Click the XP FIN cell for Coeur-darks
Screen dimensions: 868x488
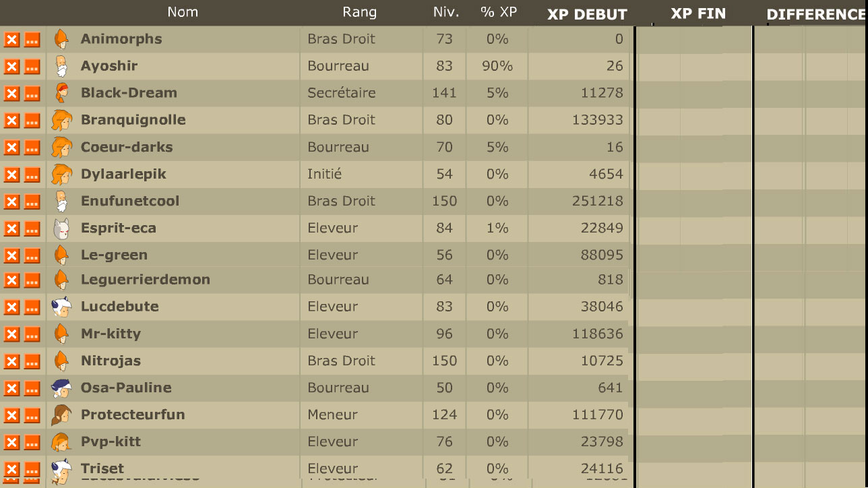(694, 147)
